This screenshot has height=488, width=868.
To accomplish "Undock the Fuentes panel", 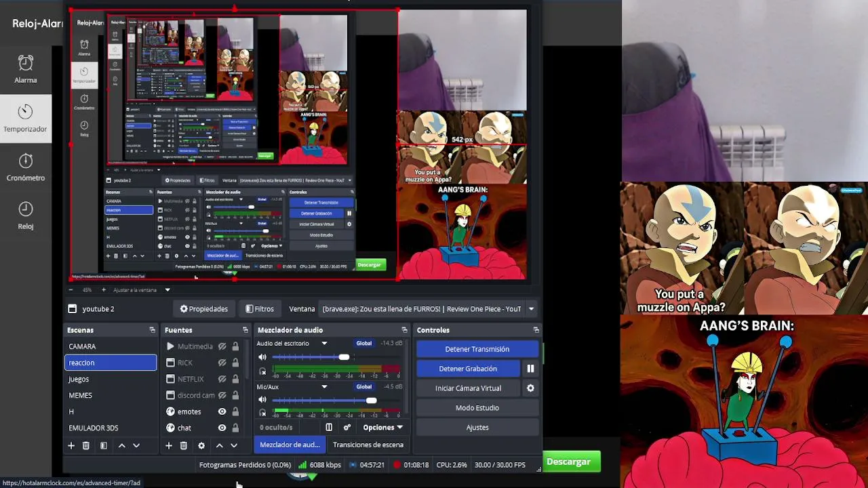I will click(245, 330).
